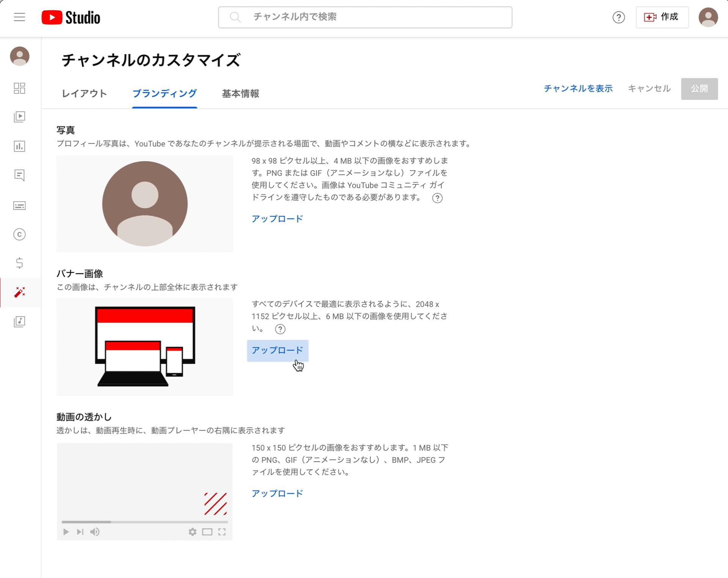Image resolution: width=728 pixels, height=578 pixels.
Task: Open channel Analytics in the sidebar
Action: (19, 146)
